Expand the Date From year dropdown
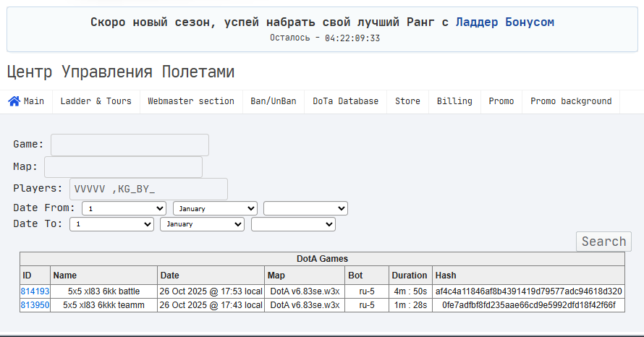Screen dimensions: 644x337 (305, 208)
